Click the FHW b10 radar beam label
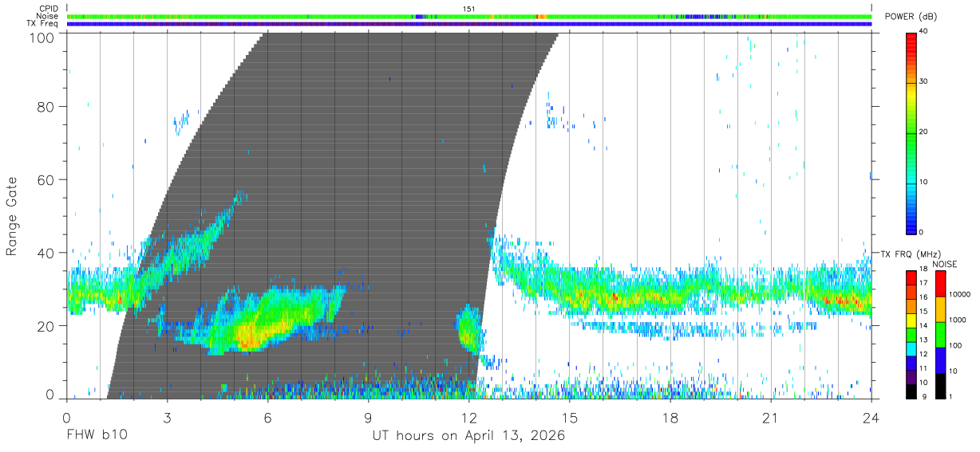 coord(96,436)
